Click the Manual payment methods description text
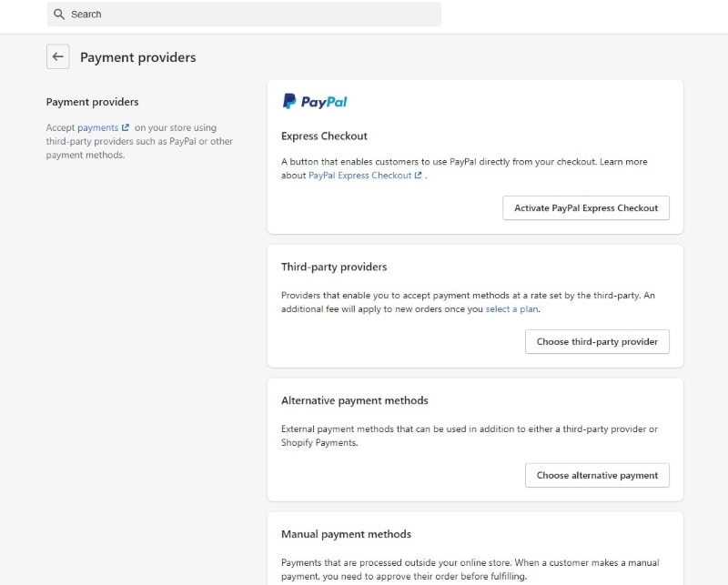The height and width of the screenshot is (585, 728). (x=470, y=570)
